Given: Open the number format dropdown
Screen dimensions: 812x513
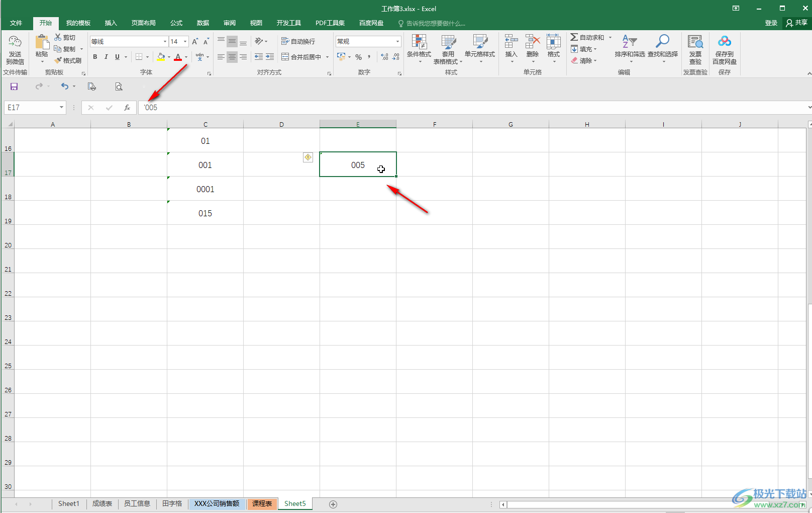Looking at the screenshot, I should coord(397,42).
